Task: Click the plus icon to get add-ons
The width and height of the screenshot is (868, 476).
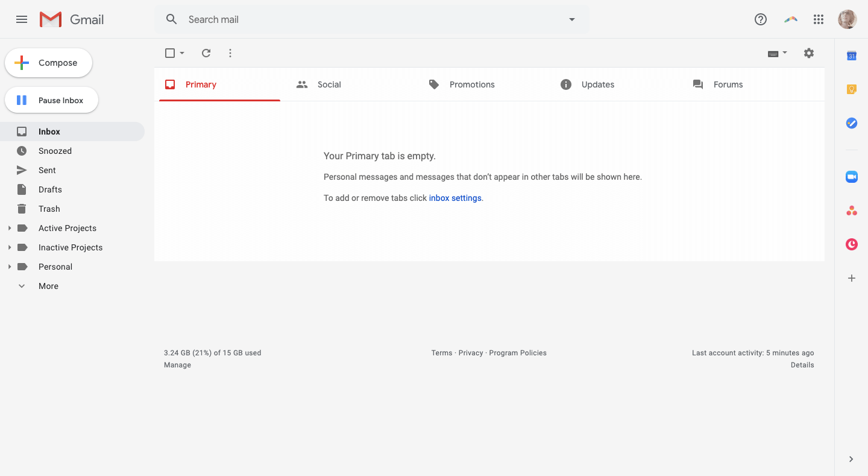Action: coord(852,278)
